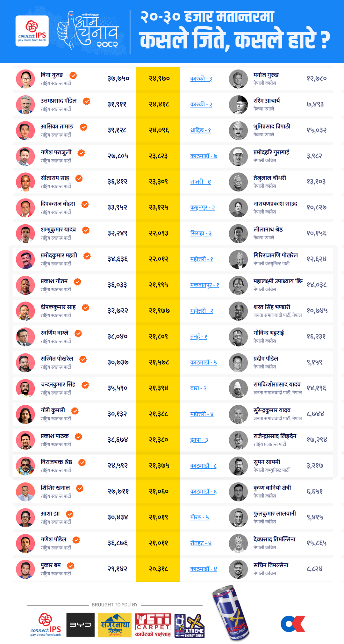Click the Xtreme Energy Drink logo
This screenshot has width=344, height=644.
coord(190,626)
